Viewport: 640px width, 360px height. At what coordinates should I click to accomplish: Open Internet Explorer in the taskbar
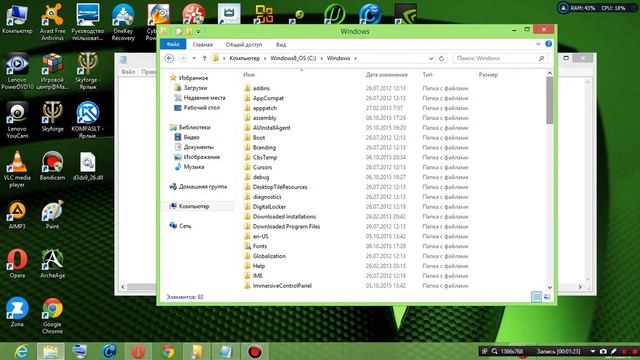pos(21,351)
